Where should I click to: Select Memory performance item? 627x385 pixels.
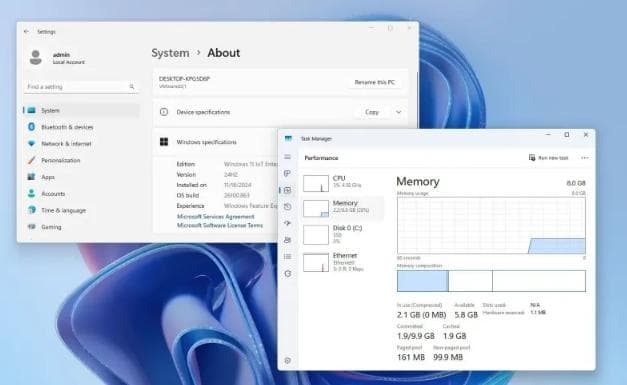pyautogui.click(x=342, y=208)
